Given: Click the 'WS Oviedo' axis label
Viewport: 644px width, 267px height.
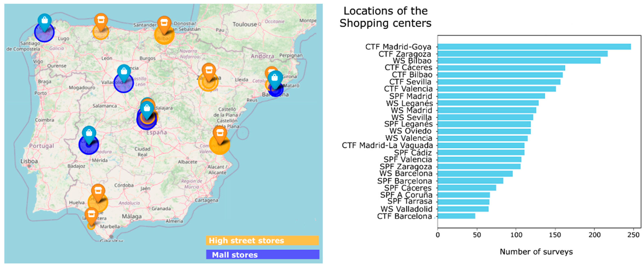Looking at the screenshot, I should [x=410, y=131].
